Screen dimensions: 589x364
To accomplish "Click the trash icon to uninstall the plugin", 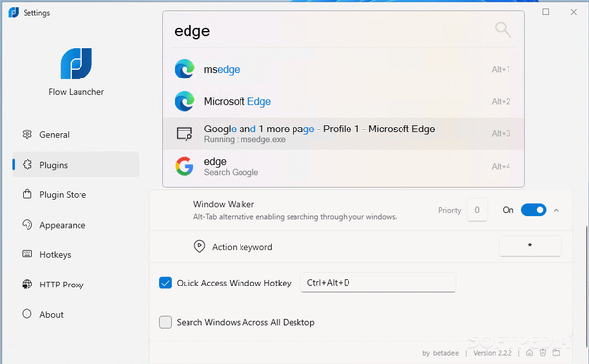I will tap(543, 353).
